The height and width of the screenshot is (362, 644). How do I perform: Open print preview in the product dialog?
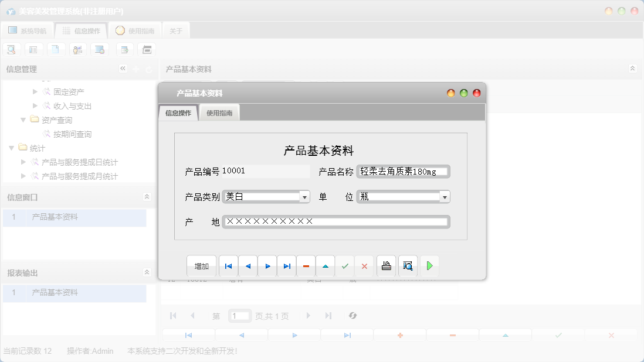click(407, 265)
